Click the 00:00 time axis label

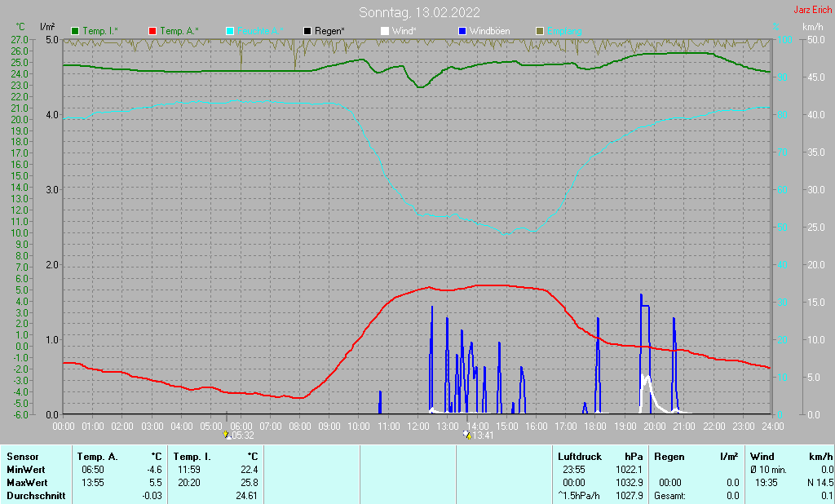64,427
